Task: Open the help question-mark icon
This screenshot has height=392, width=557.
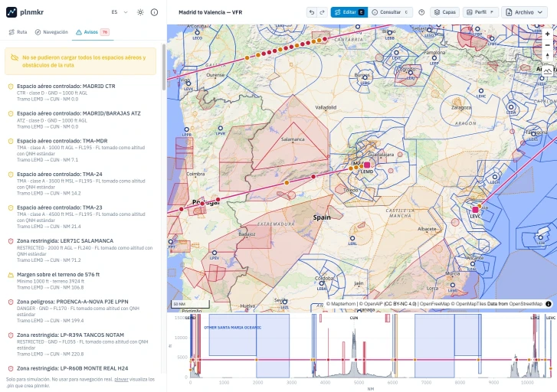Action: click(421, 12)
